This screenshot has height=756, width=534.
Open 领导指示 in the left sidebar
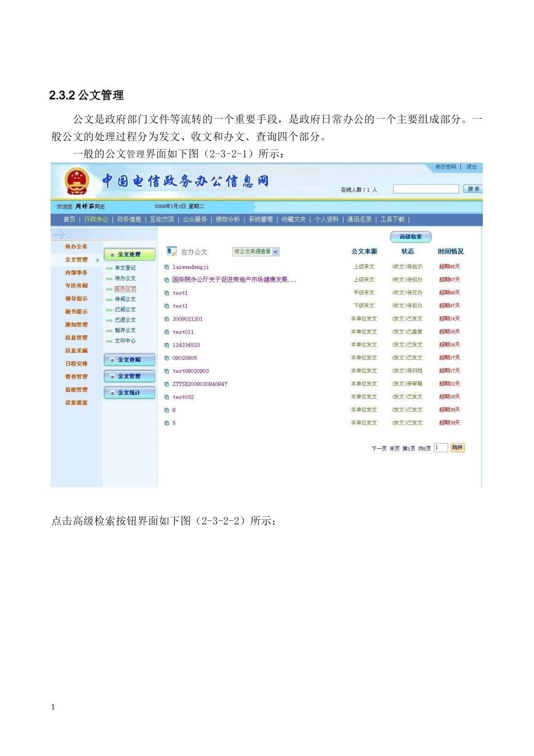click(76, 299)
